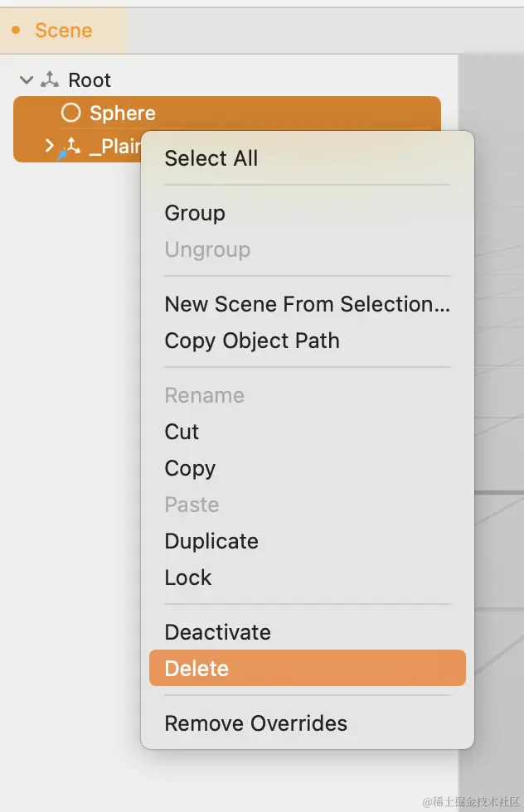Select the Sphere entity row

click(x=227, y=113)
